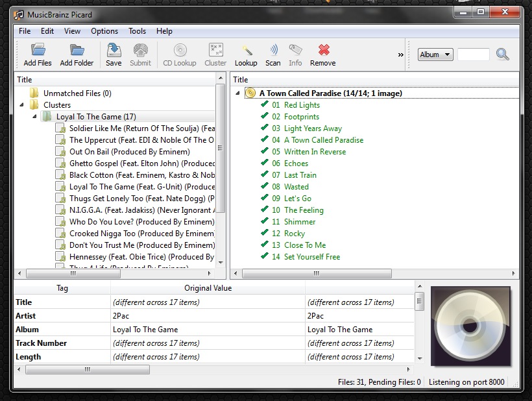Screen dimensions: 532x401
Task: Click the tag table vertical scrollbar thumb
Action: (x=419, y=301)
